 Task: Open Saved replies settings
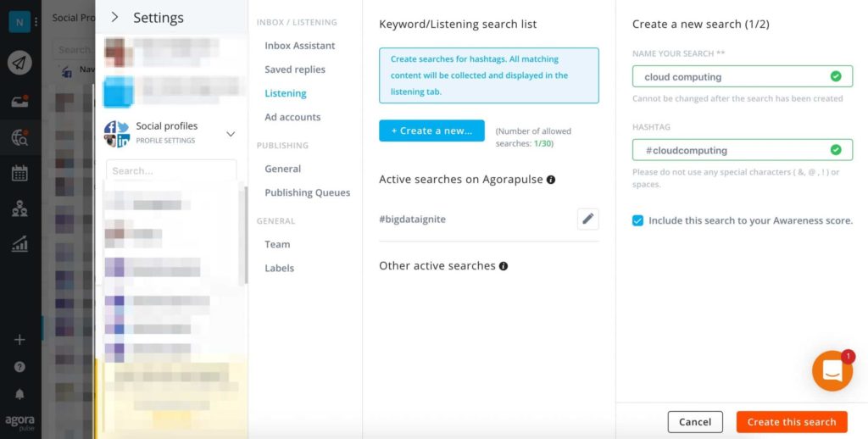(x=294, y=69)
